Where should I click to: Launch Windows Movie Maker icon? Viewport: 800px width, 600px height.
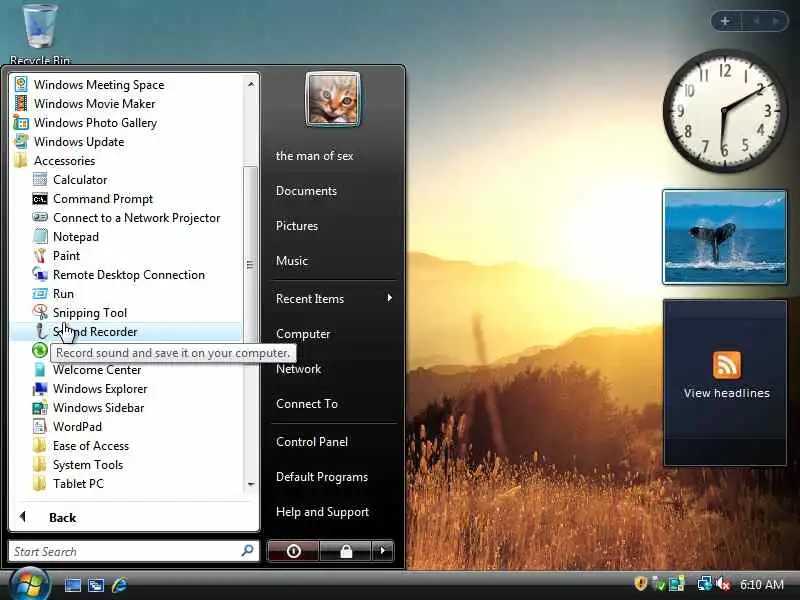(x=21, y=103)
